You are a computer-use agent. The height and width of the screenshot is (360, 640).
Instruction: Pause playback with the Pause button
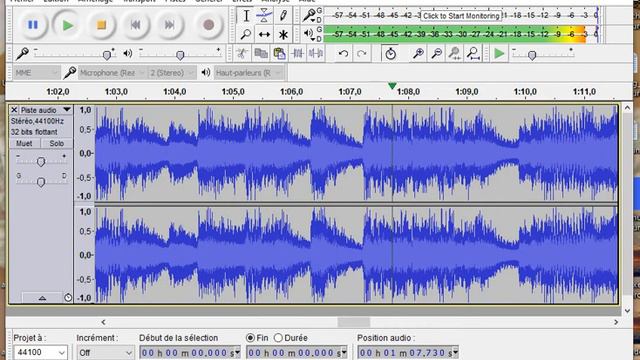33,25
